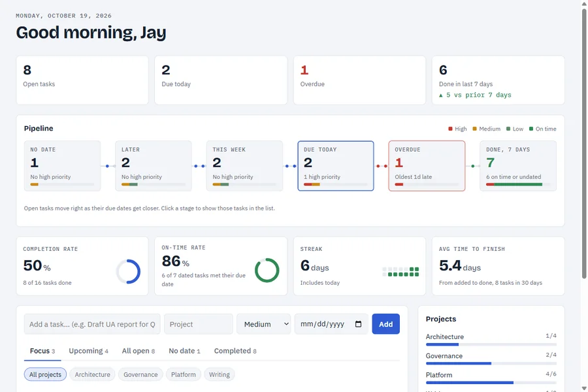Click the Architecture project name
The width and height of the screenshot is (588, 392).
click(444, 336)
